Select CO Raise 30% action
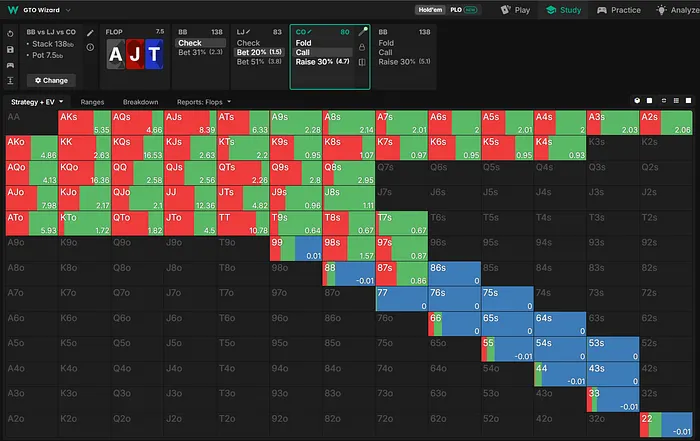The image size is (700, 441). [x=323, y=62]
